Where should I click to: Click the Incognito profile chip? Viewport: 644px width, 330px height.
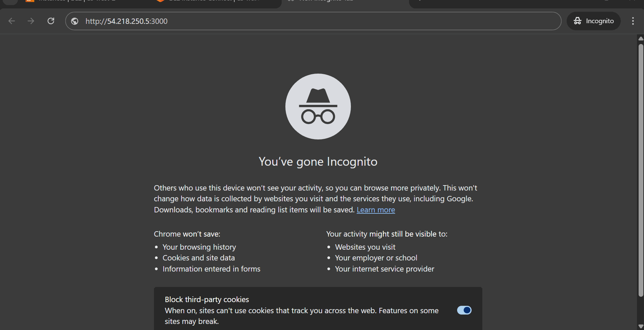(594, 21)
